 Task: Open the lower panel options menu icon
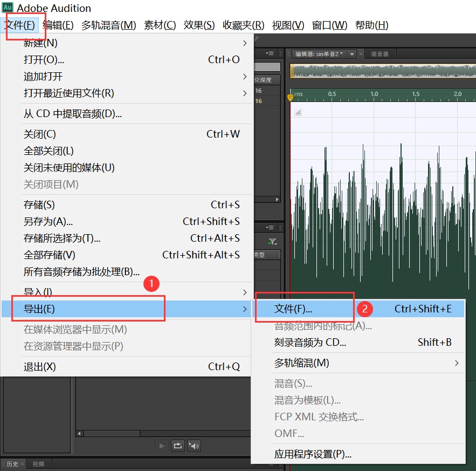point(270,227)
